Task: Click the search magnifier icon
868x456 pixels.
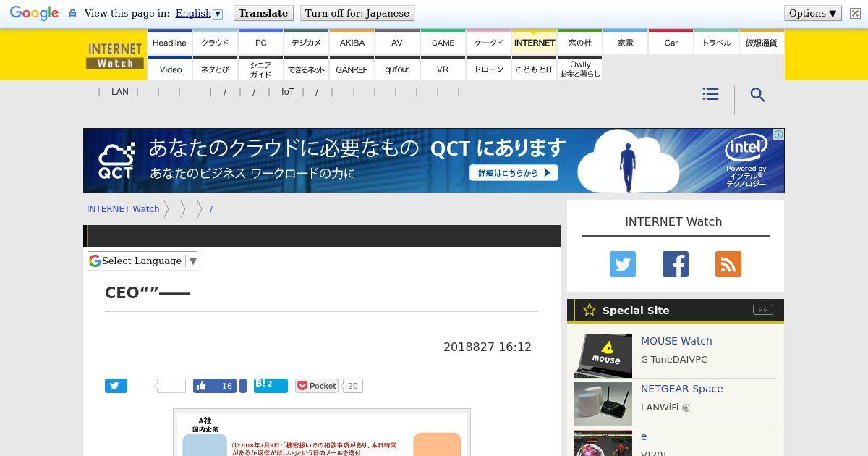Action: click(757, 95)
